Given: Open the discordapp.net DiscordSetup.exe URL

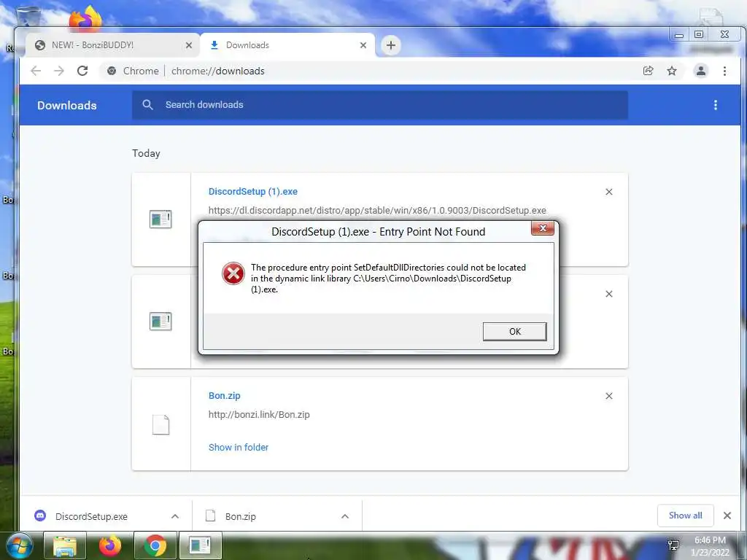Looking at the screenshot, I should point(377,211).
